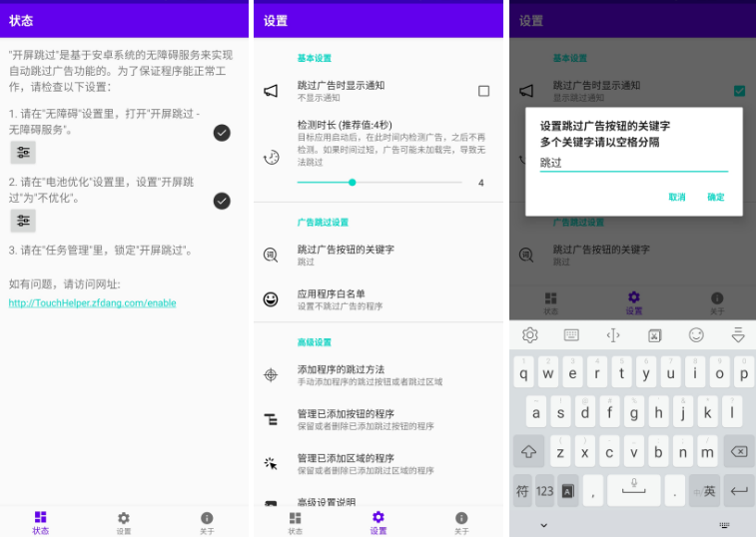Tap the clipboard icon on the keyboard toolbar
The width and height of the screenshot is (756, 537).
654,335
